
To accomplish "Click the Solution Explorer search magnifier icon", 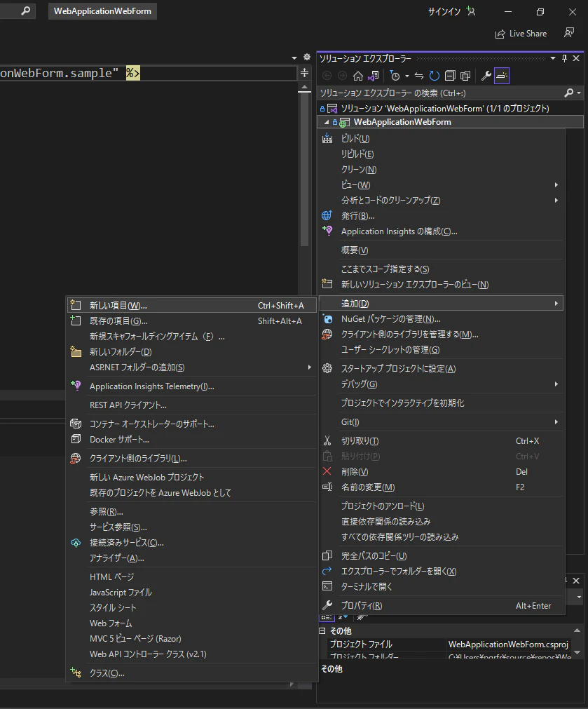I will (569, 93).
